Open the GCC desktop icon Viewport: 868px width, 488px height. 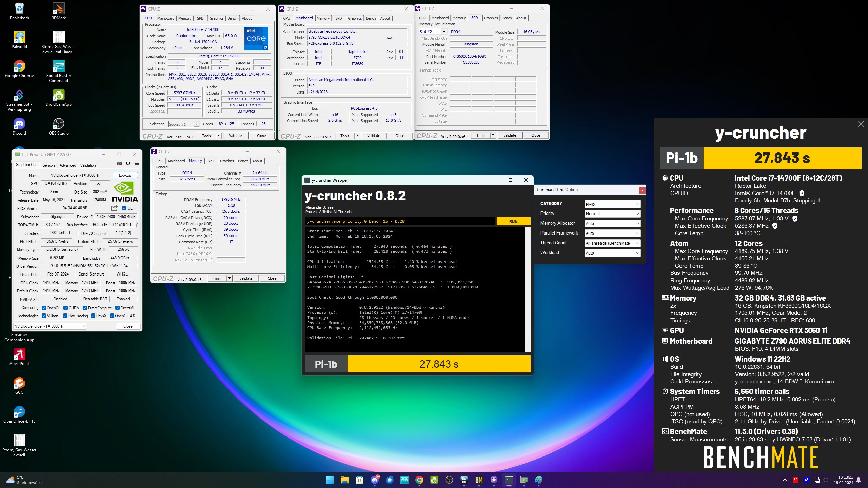[x=19, y=386]
